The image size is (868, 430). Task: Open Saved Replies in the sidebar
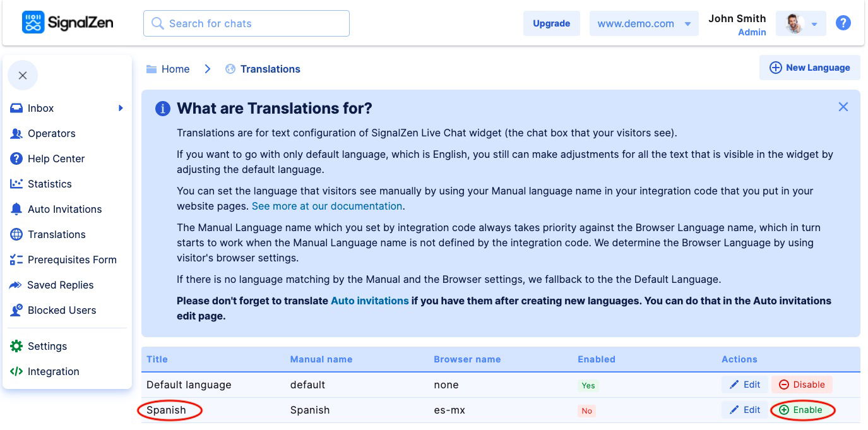(60, 285)
